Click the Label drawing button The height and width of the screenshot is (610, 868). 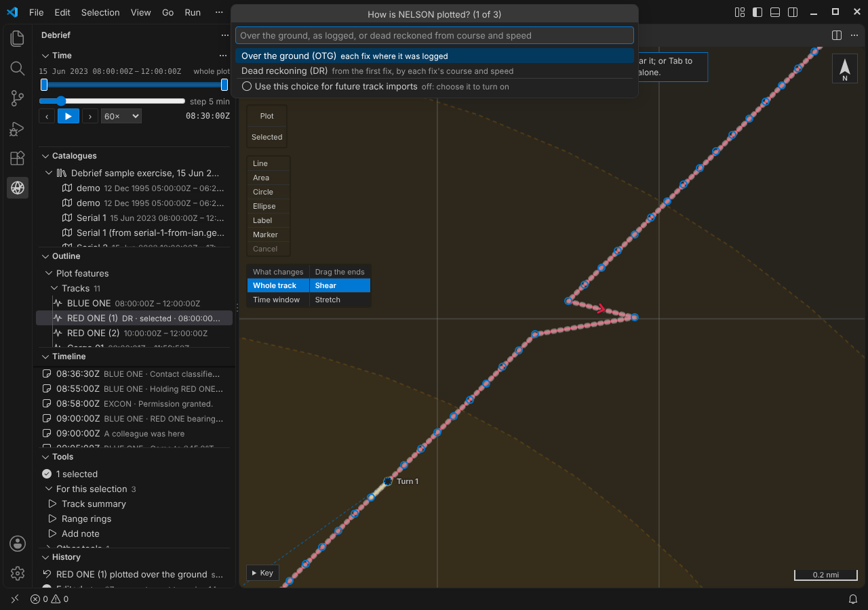point(269,220)
